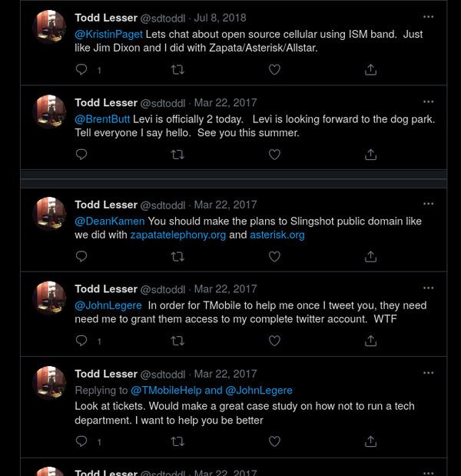Reply to the 'Look at tickets' tweet
The image size is (461, 476).
pyautogui.click(x=82, y=441)
